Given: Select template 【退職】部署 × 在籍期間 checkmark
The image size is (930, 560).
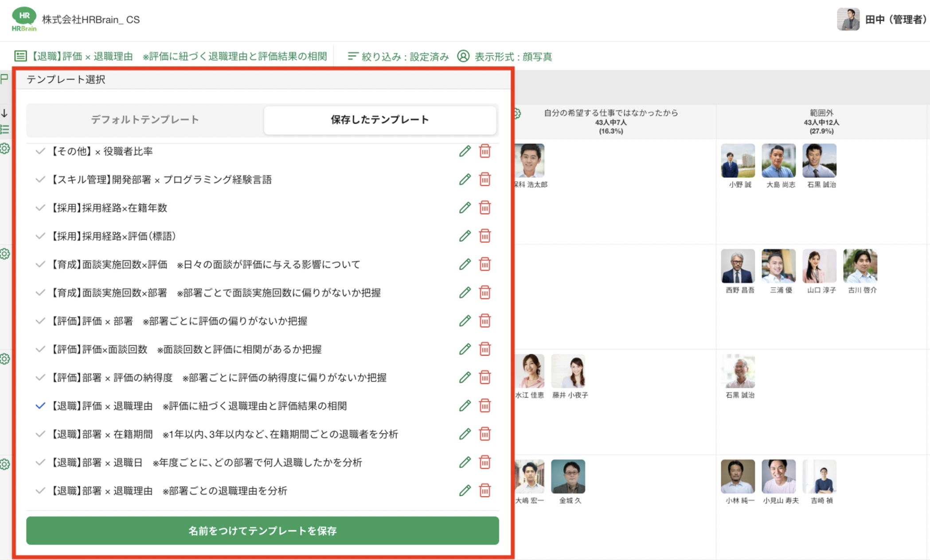Looking at the screenshot, I should click(x=40, y=434).
